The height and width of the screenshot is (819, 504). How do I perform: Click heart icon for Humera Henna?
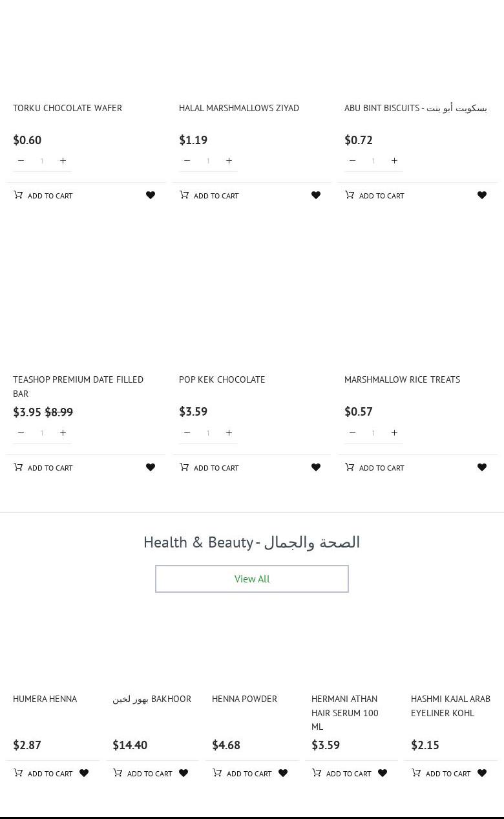coord(84,773)
